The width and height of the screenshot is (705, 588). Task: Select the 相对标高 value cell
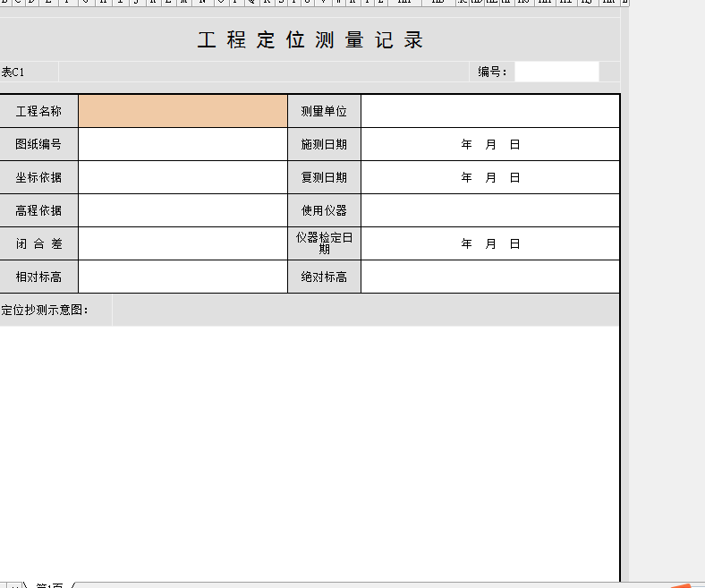click(x=183, y=277)
